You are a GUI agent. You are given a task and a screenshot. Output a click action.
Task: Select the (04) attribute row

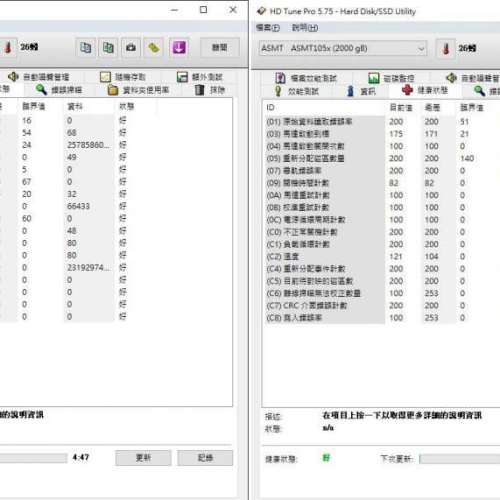(380, 146)
